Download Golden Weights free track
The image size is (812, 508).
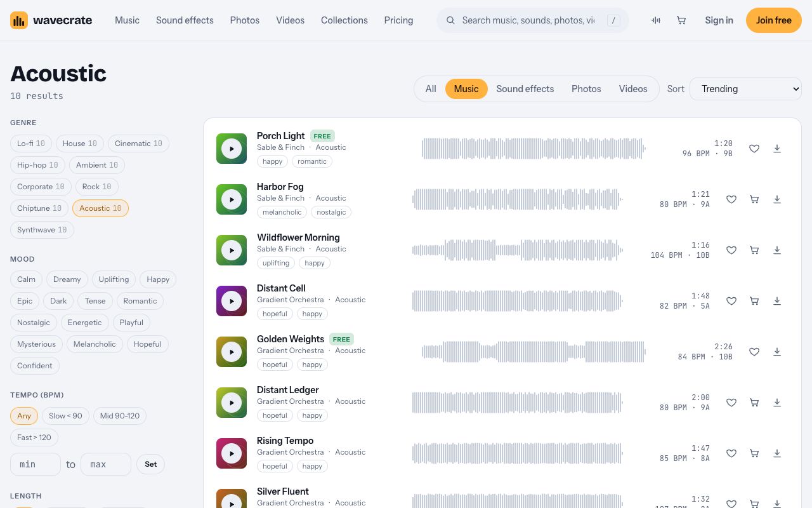(x=777, y=352)
